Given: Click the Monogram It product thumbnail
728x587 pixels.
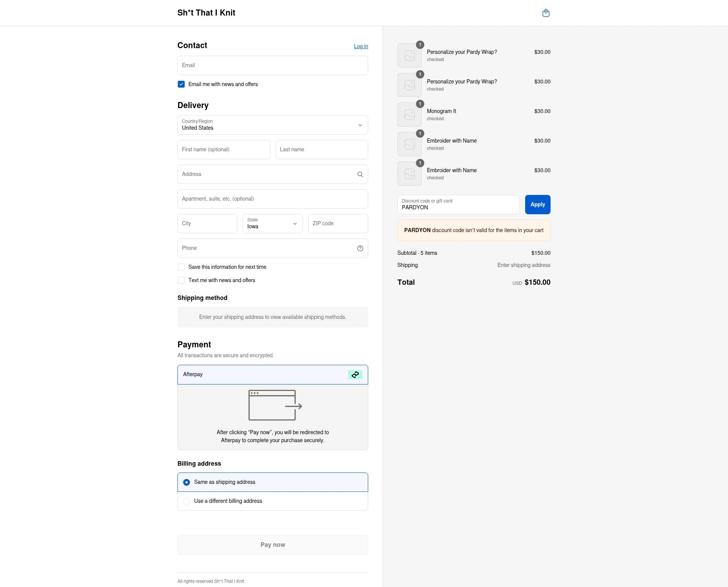Looking at the screenshot, I should (409, 114).
